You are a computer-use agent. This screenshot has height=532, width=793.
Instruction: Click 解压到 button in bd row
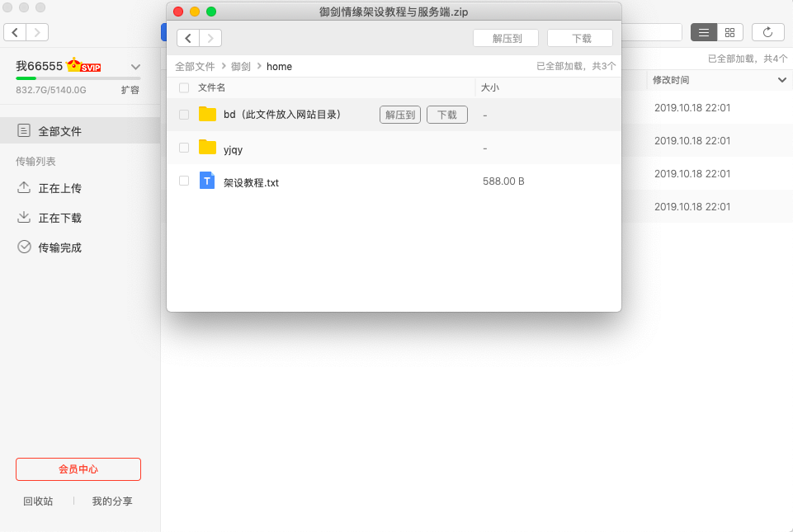pos(399,115)
